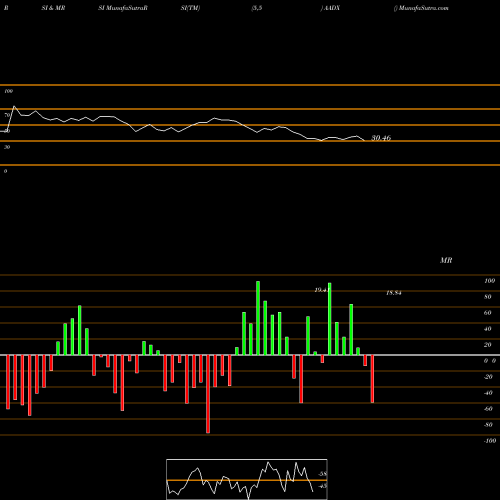This screenshot has height=500, width=500.
Task: Click the '0' level label on the RSI axis
Action: pos(5,171)
